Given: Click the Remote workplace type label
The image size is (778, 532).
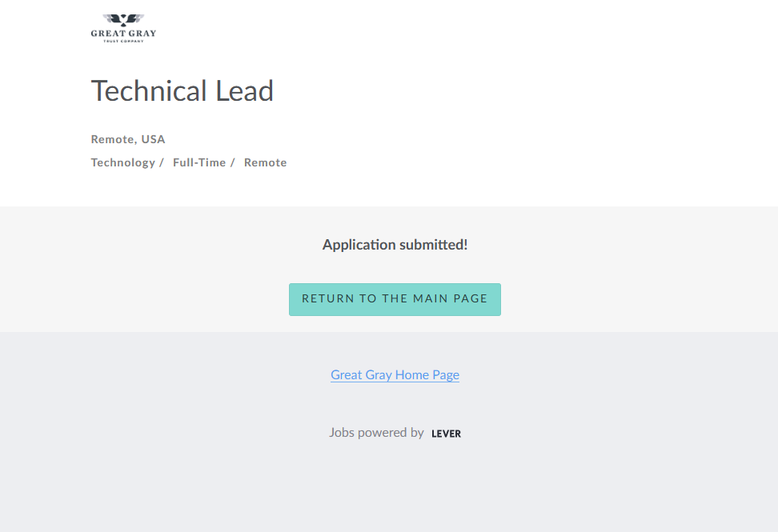Looking at the screenshot, I should click(265, 162).
